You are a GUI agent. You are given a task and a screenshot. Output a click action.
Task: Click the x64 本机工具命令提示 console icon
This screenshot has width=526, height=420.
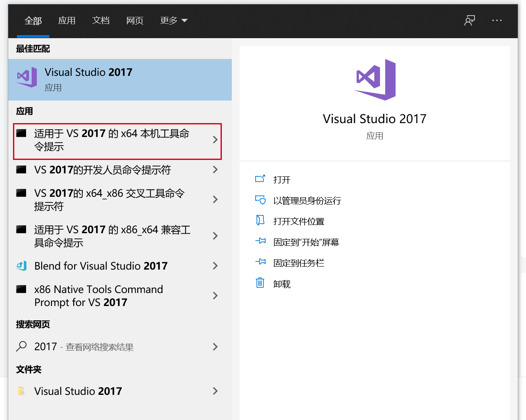click(21, 133)
